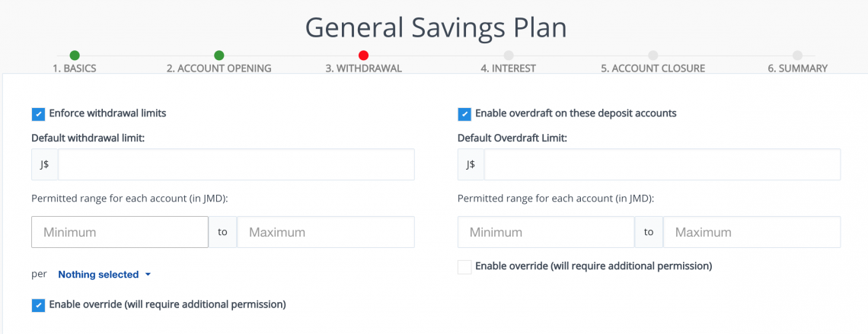Select the withdrawal Maximum range field

tap(326, 232)
